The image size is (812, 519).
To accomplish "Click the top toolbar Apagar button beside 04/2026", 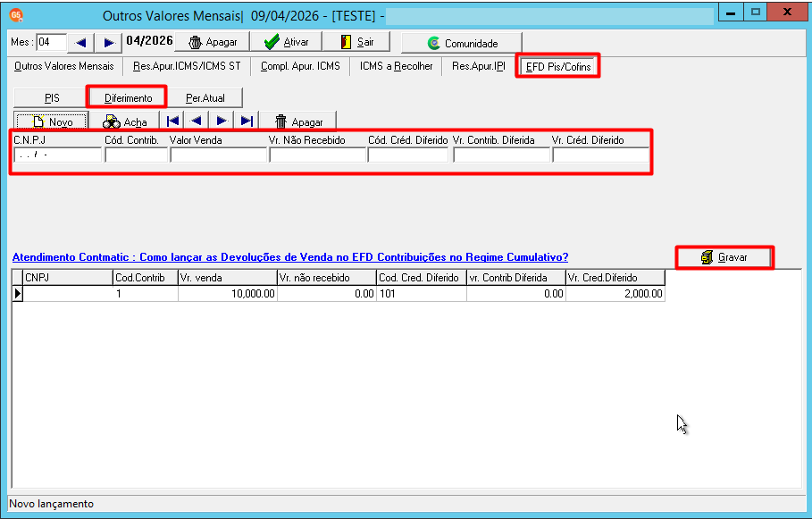I will pyautogui.click(x=213, y=42).
